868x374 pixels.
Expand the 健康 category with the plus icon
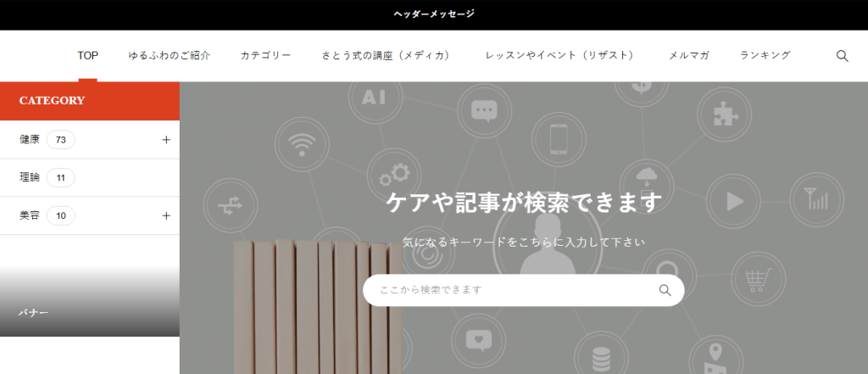point(166,140)
